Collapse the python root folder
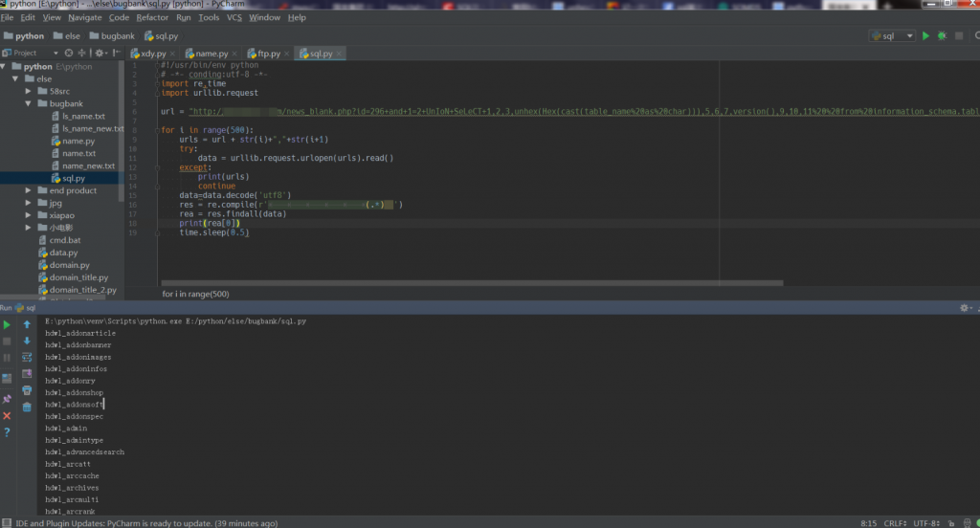 tap(4, 66)
